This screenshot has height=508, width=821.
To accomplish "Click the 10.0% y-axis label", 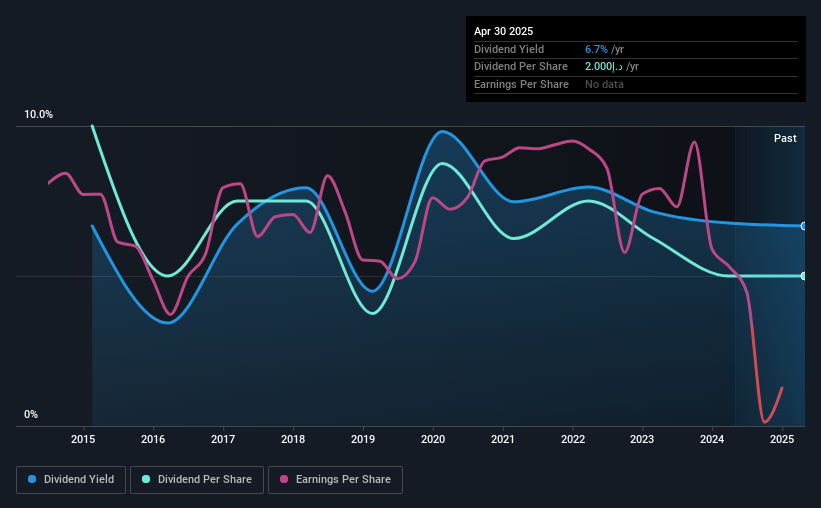I will [x=38, y=114].
